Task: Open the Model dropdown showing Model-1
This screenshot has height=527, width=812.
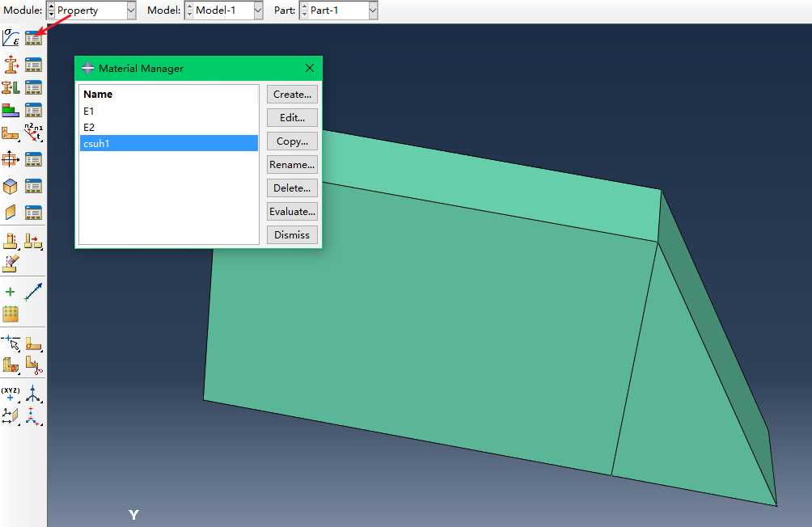Action: pos(258,11)
